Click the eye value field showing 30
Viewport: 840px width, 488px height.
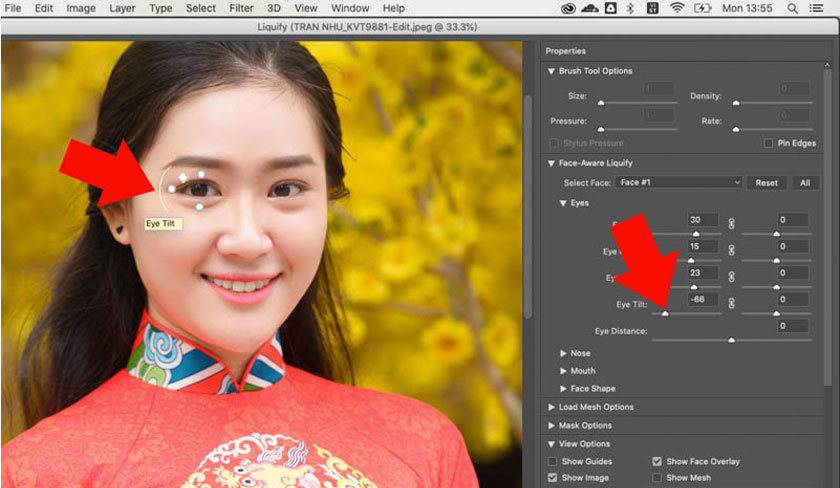coord(703,220)
